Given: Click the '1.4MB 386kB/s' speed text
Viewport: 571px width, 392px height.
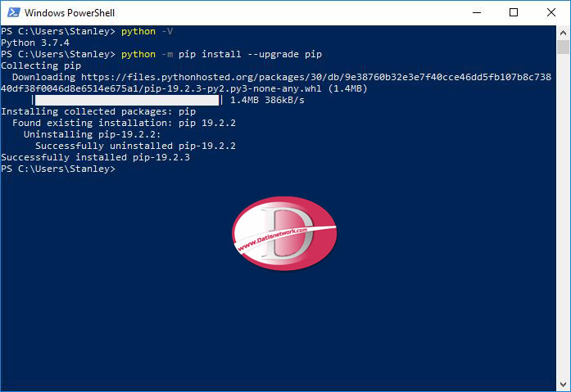Looking at the screenshot, I should pos(267,101).
